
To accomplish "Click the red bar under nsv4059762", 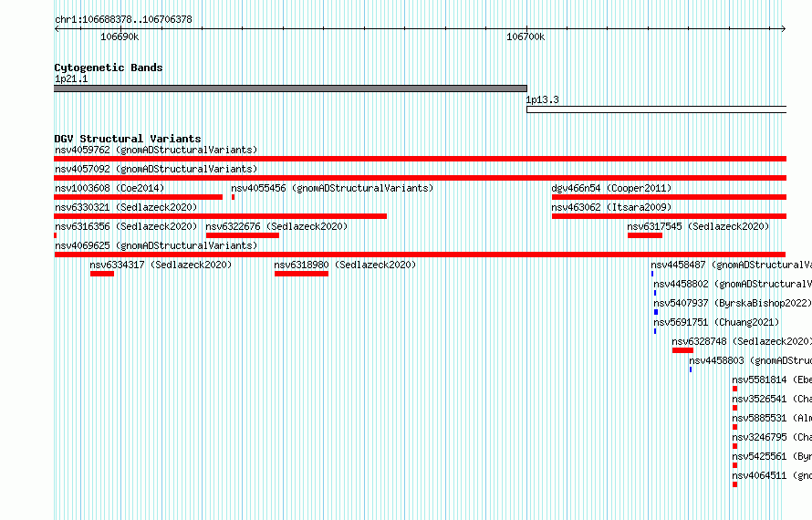I will coord(420,159).
